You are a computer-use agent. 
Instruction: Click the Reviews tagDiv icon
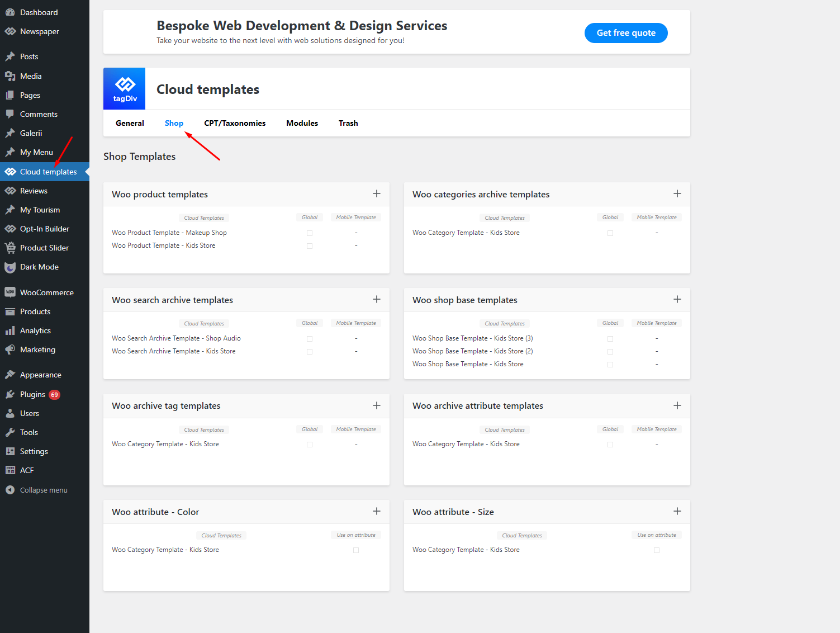coord(10,191)
